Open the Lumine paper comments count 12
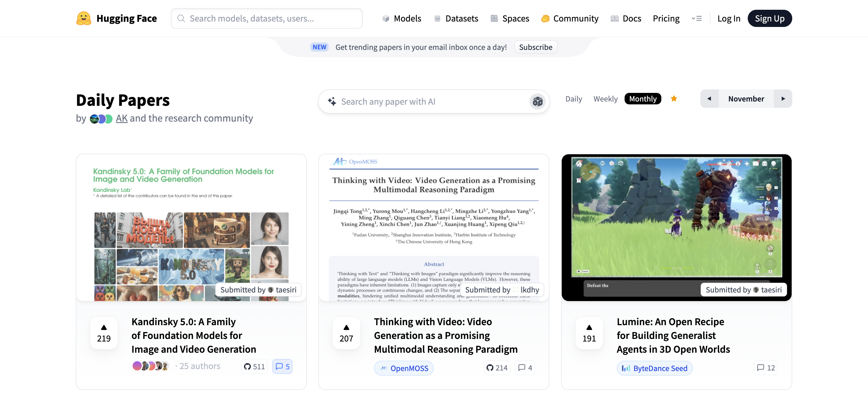868x398 pixels. [766, 368]
